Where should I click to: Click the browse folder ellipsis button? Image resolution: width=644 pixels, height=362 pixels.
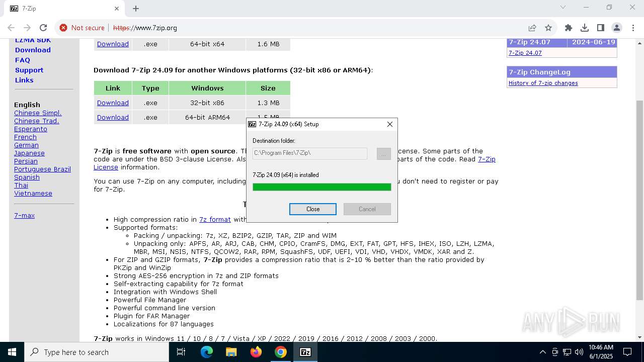(383, 153)
